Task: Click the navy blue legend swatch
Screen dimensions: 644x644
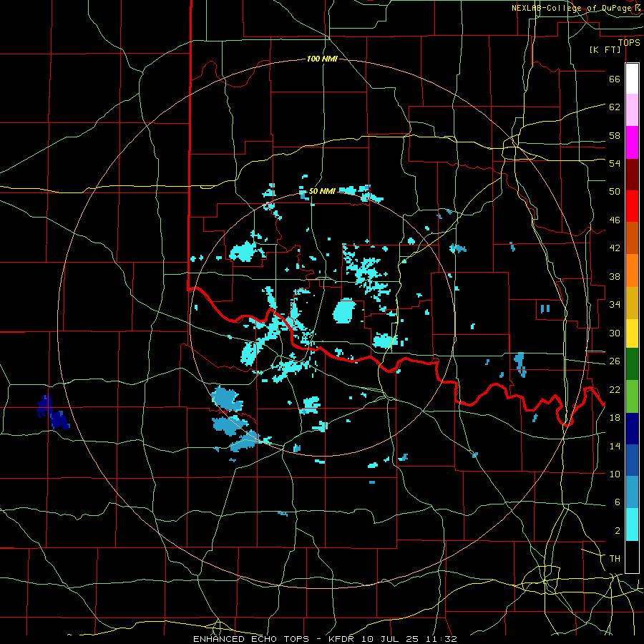Action: coord(632,429)
